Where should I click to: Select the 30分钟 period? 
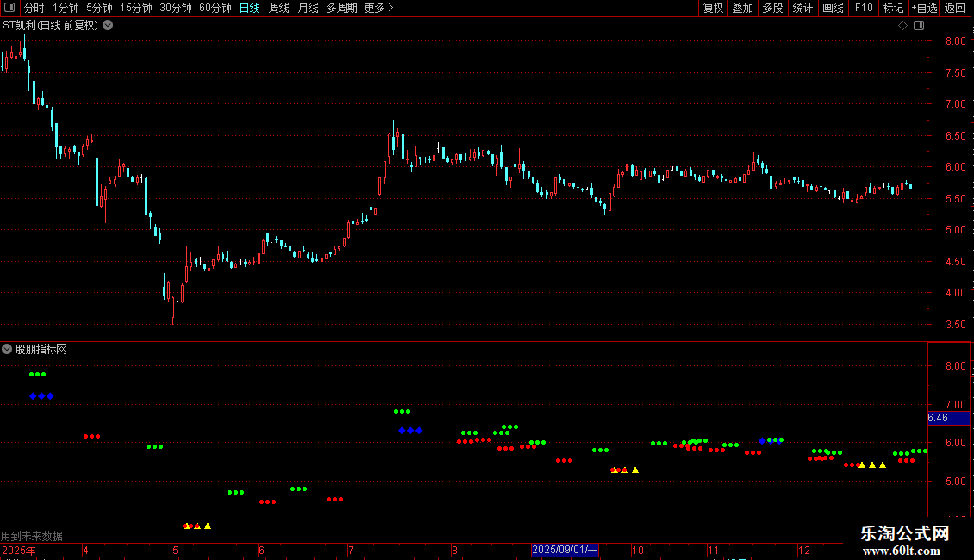[175, 8]
